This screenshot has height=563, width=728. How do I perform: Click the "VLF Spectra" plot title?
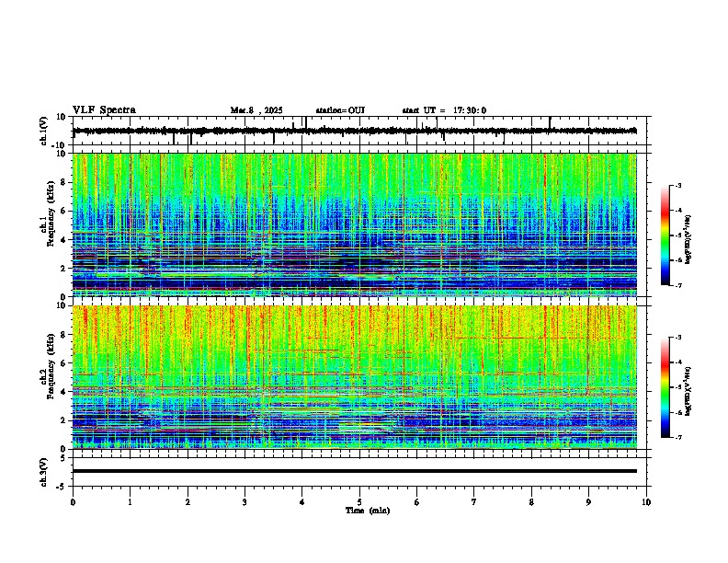(104, 110)
